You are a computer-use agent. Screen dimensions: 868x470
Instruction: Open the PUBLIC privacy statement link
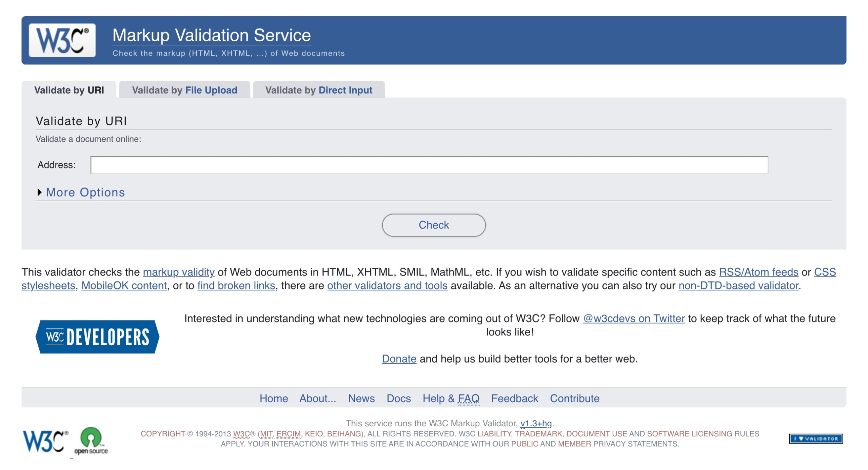click(525, 444)
